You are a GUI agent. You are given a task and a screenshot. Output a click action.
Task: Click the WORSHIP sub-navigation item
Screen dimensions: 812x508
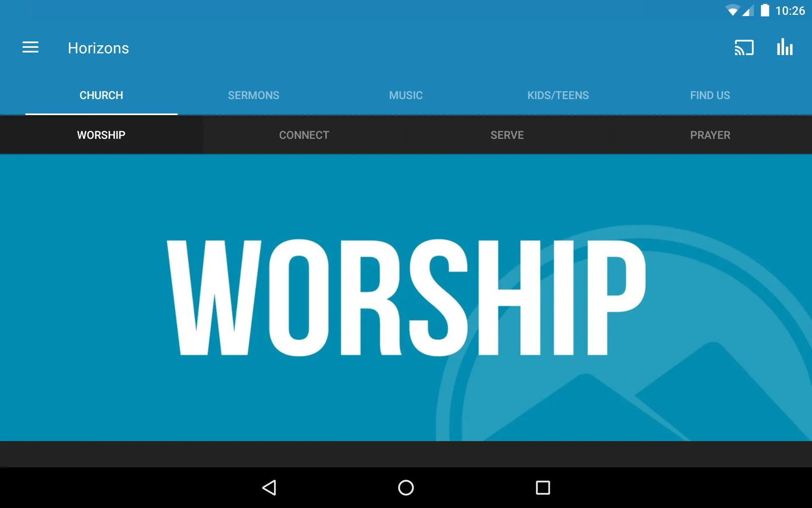(x=101, y=135)
